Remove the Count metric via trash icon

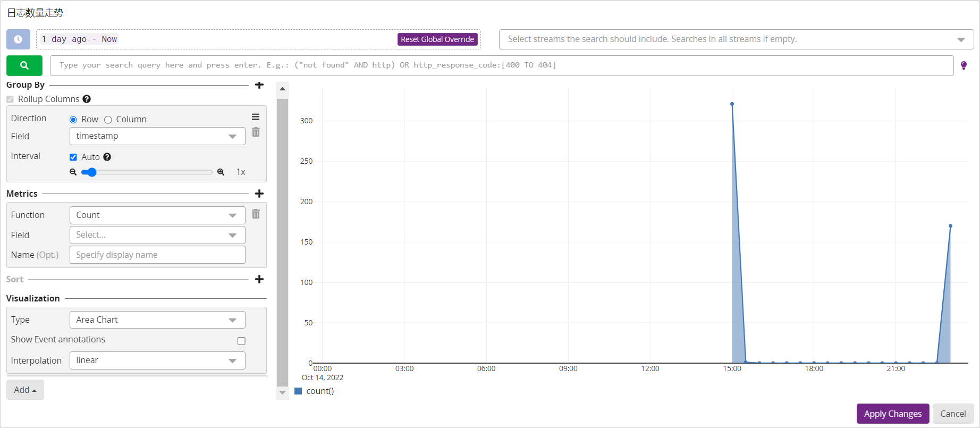256,214
